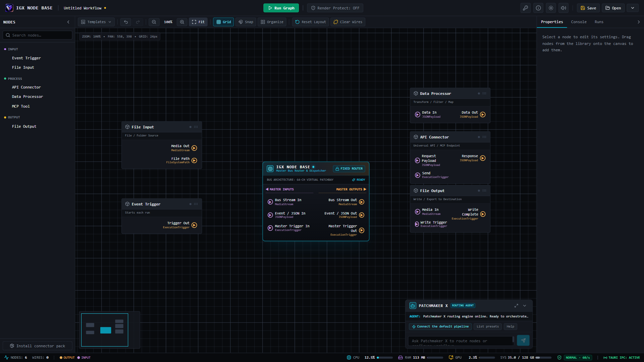
Task: Click Connect the default pipeline suggestion
Action: pyautogui.click(x=440, y=326)
